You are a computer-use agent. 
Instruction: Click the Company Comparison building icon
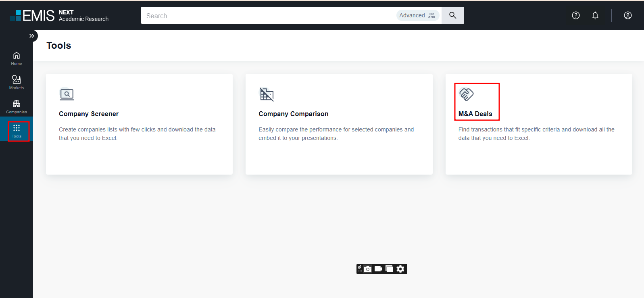pos(266,94)
